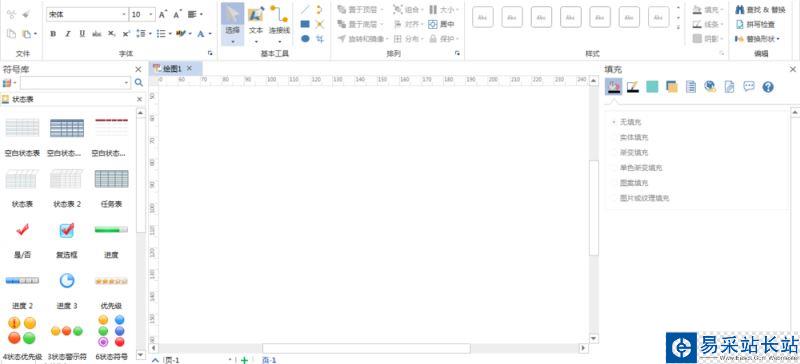Pick the 连接线 (Connector) tool

click(x=279, y=23)
